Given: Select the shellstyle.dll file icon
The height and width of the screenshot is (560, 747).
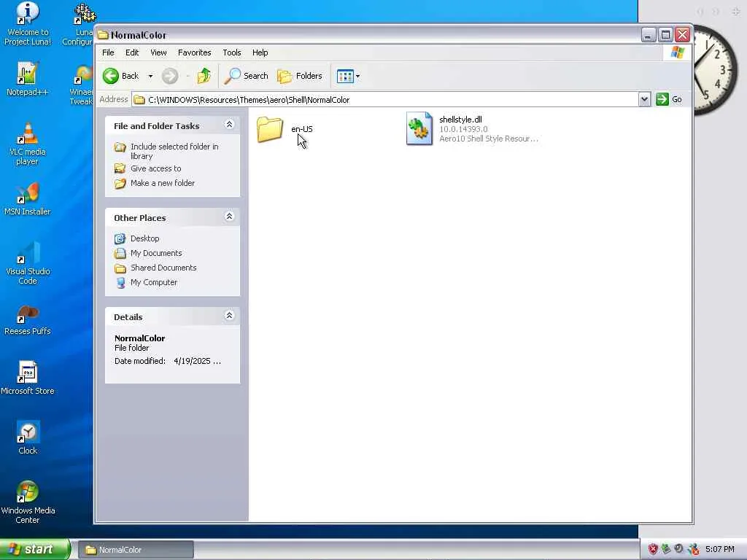Looking at the screenshot, I should point(419,128).
